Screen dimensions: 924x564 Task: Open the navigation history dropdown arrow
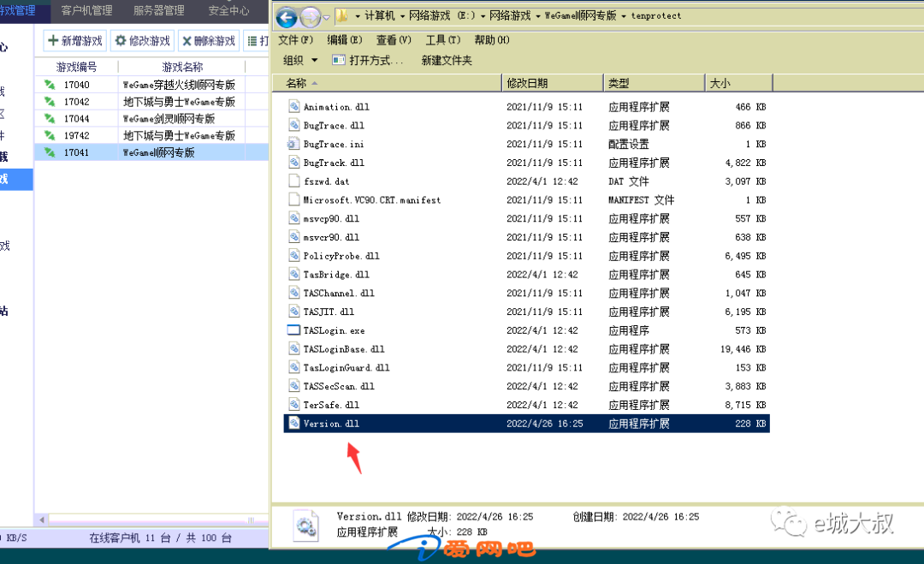(327, 18)
